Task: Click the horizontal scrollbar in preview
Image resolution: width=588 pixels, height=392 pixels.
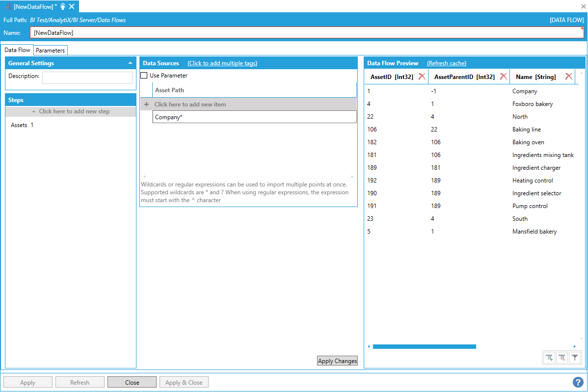Action: (424, 346)
